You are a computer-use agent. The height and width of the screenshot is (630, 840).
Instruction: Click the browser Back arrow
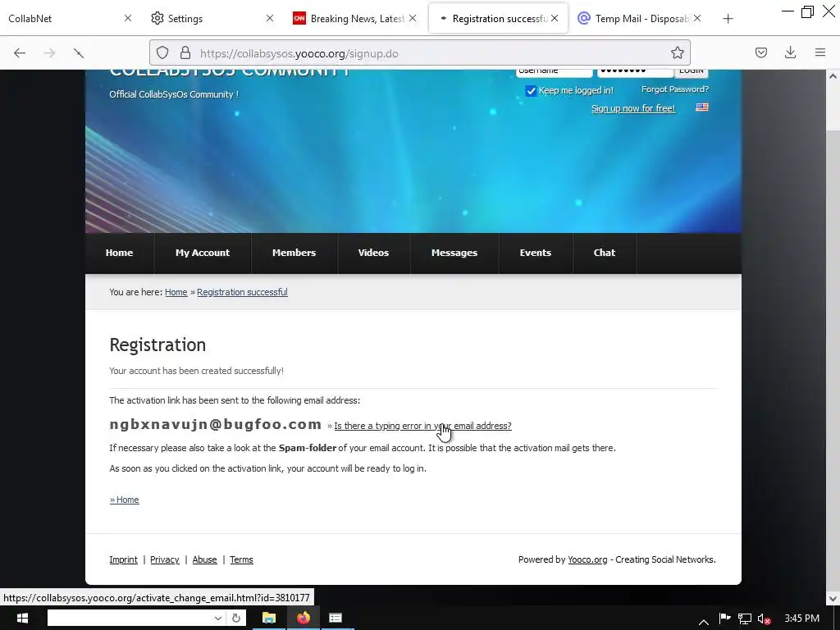[x=20, y=52]
